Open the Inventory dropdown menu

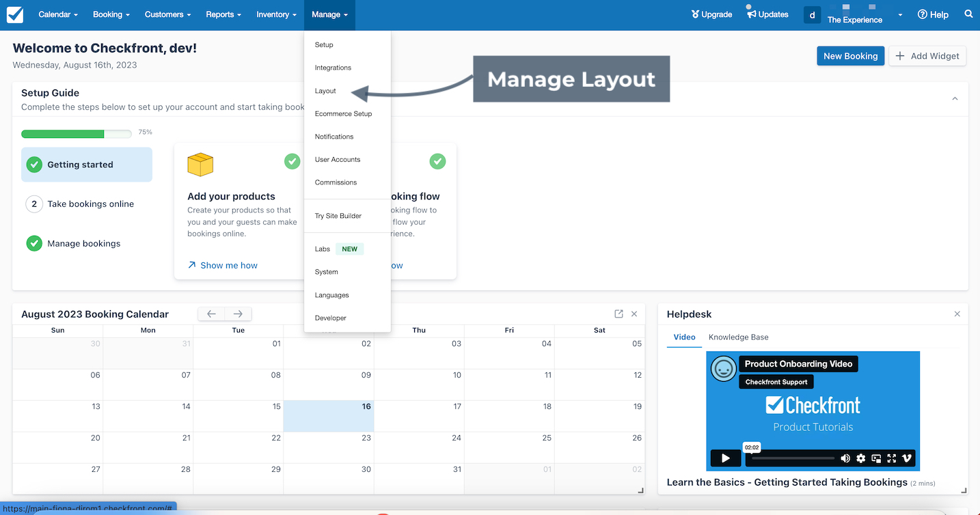276,14
